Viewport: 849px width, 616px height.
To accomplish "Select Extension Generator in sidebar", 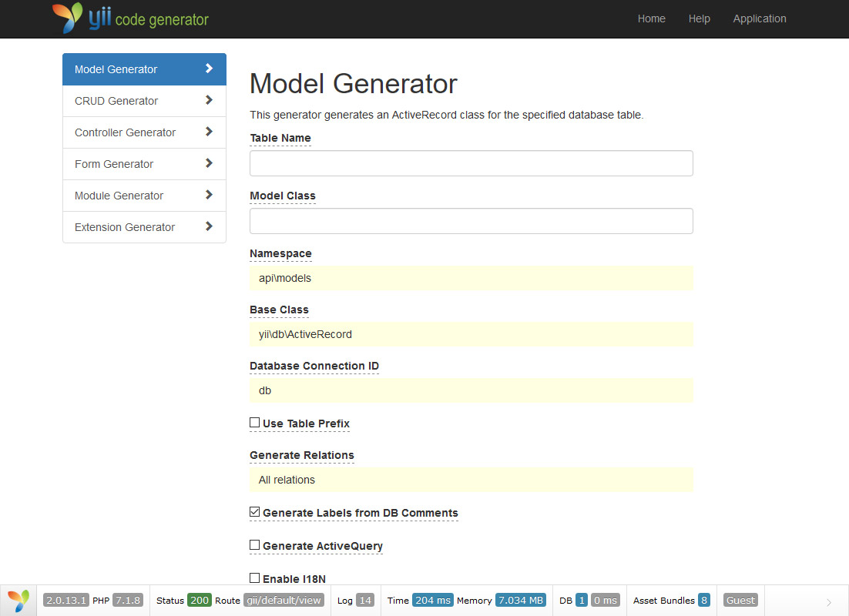I will (144, 227).
